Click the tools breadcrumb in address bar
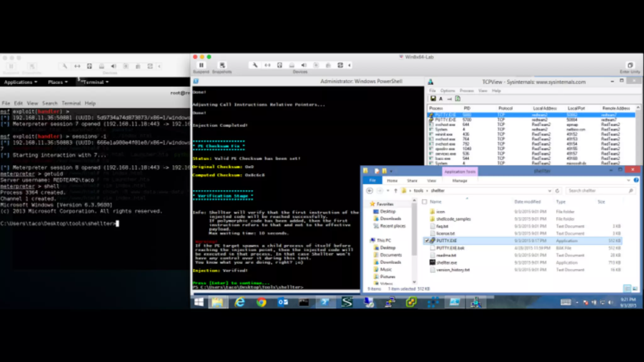Viewport: 644px width, 362px height. click(418, 191)
